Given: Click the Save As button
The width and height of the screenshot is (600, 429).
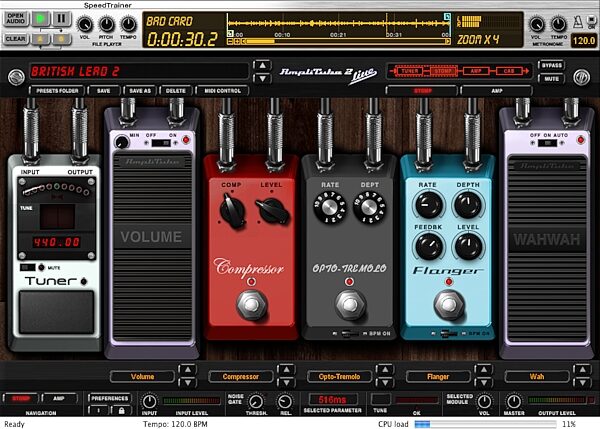Looking at the screenshot, I should [140, 91].
